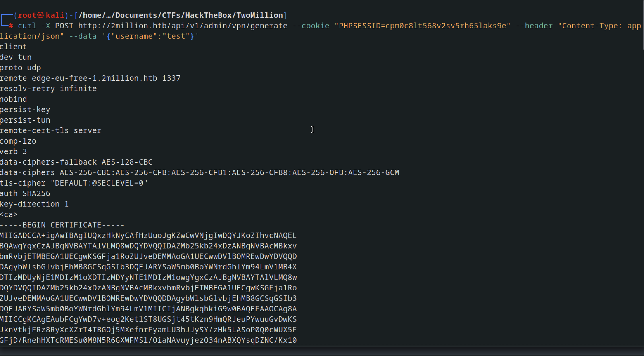644x356 pixels.
Task: Click the Kali skull symbol in the prompt
Action: click(x=41, y=15)
